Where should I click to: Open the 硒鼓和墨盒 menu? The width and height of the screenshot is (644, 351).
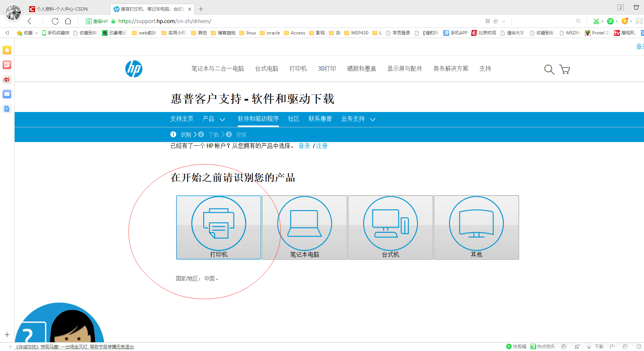click(361, 69)
